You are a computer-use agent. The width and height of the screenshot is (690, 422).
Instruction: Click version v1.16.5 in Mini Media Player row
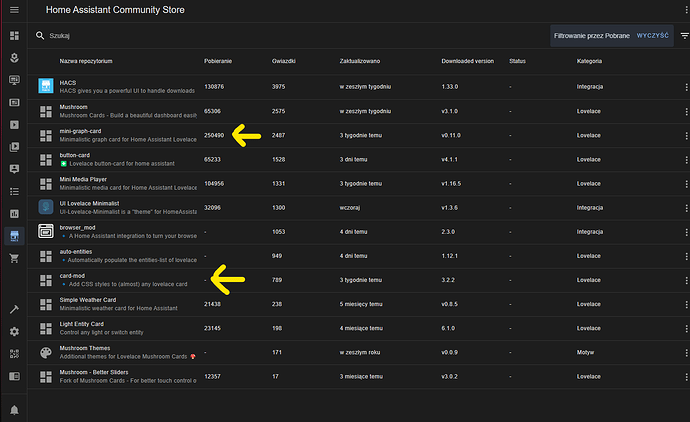tap(451, 184)
